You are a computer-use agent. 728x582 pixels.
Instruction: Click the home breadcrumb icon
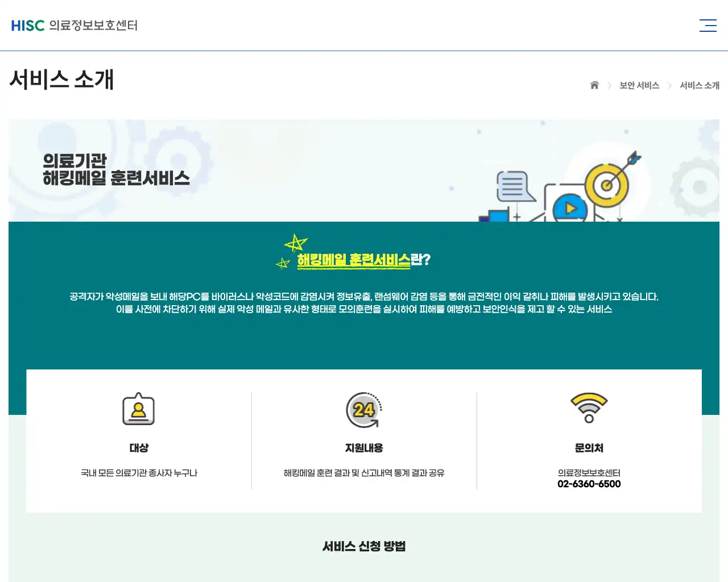point(594,85)
